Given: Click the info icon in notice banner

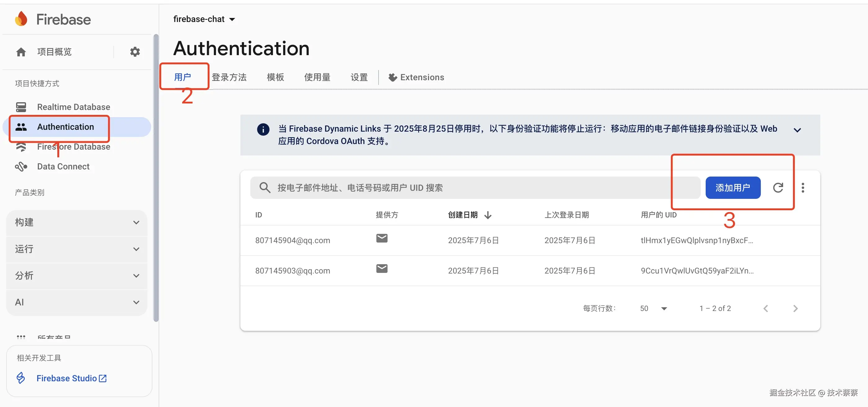Looking at the screenshot, I should (x=263, y=129).
